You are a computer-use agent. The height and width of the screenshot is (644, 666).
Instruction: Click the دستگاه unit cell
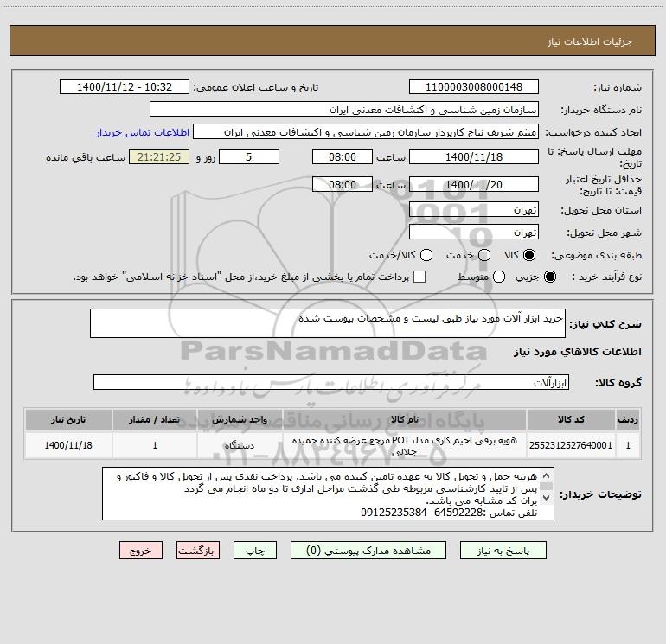[240, 445]
